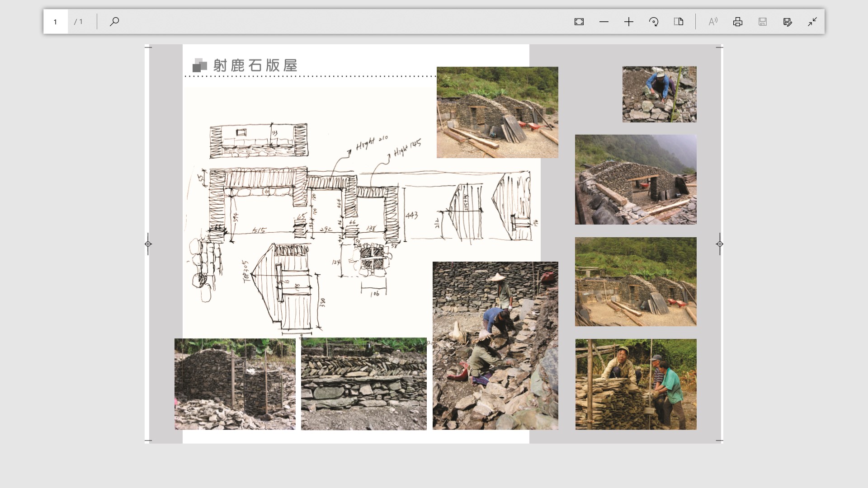The height and width of the screenshot is (488, 868).
Task: Activate the Read aloud icon
Action: pos(713,22)
